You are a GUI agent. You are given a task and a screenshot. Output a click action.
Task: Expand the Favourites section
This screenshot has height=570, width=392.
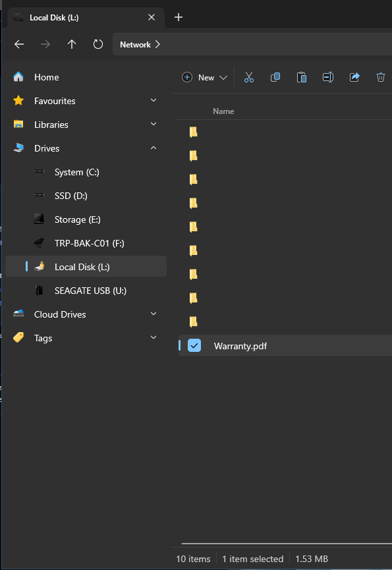(153, 100)
